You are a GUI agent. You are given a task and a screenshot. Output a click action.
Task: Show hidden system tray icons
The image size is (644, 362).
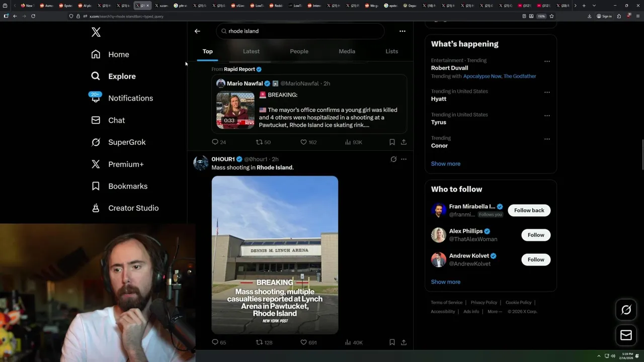pos(599,356)
